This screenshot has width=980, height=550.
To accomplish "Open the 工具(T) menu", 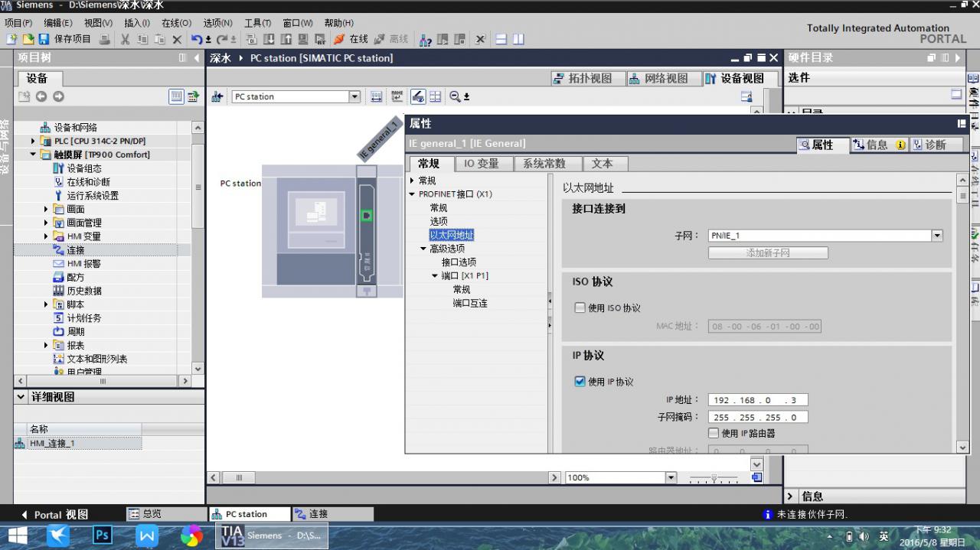I will [257, 23].
